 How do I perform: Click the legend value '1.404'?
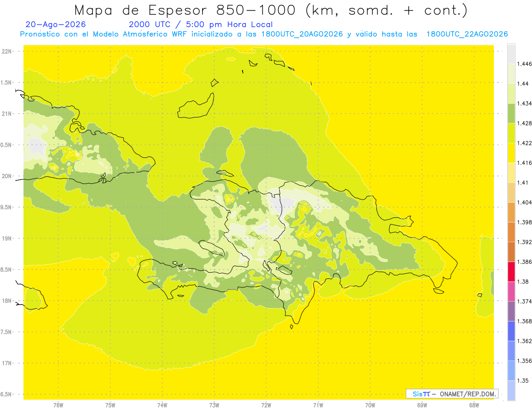(524, 202)
